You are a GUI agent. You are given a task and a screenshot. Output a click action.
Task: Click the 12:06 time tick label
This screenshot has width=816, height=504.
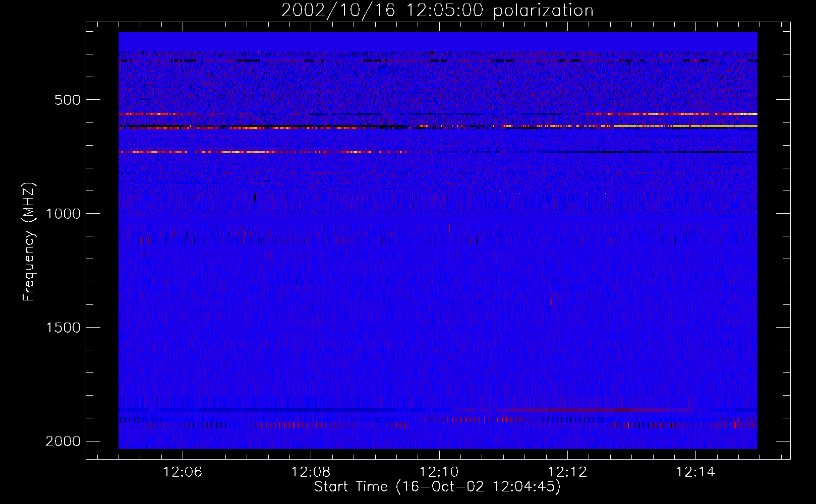coord(183,472)
